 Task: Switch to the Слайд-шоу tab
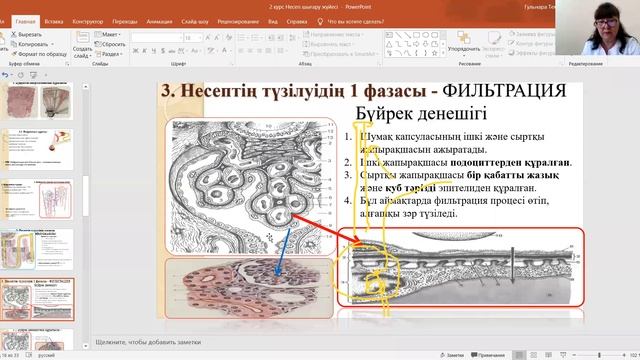(195, 22)
